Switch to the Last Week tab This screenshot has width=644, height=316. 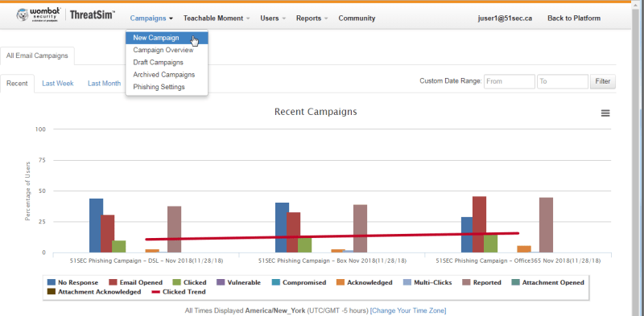pyautogui.click(x=57, y=84)
